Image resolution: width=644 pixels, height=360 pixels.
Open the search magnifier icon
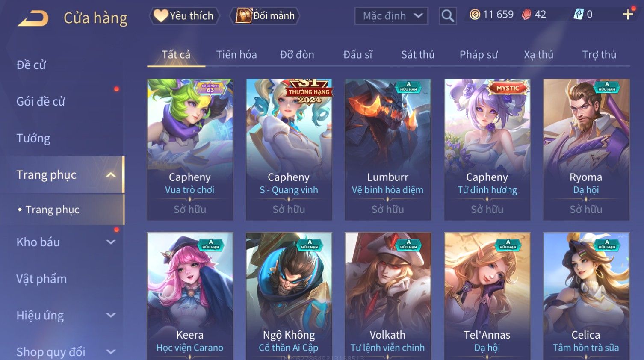tap(448, 16)
